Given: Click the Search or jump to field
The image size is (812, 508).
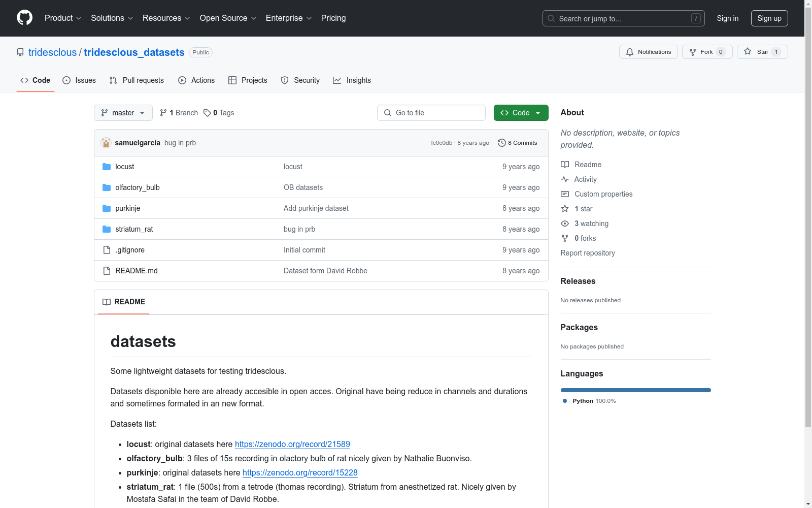Looking at the screenshot, I should coord(624,18).
